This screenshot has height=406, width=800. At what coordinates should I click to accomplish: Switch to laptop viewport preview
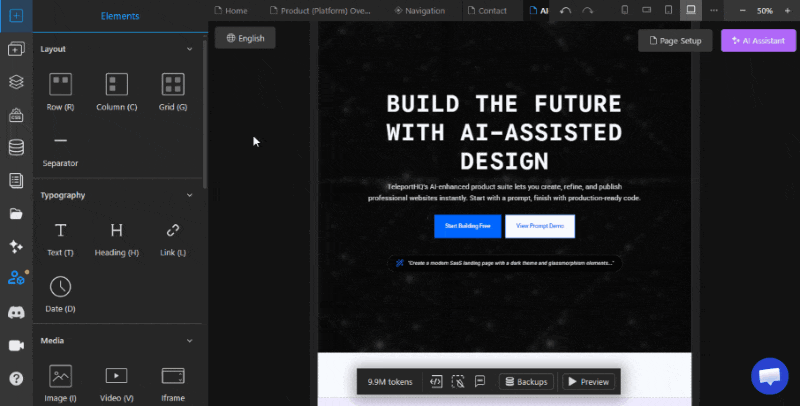click(x=690, y=10)
